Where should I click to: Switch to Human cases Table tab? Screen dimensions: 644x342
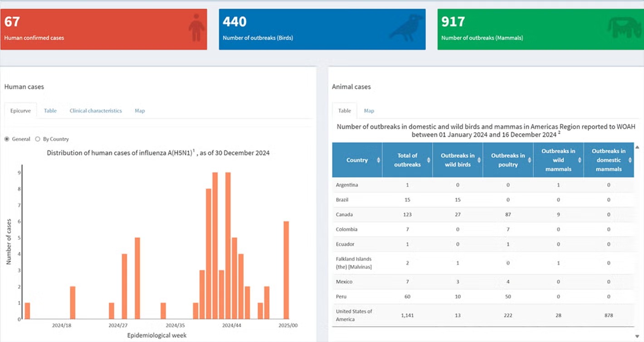(50, 111)
